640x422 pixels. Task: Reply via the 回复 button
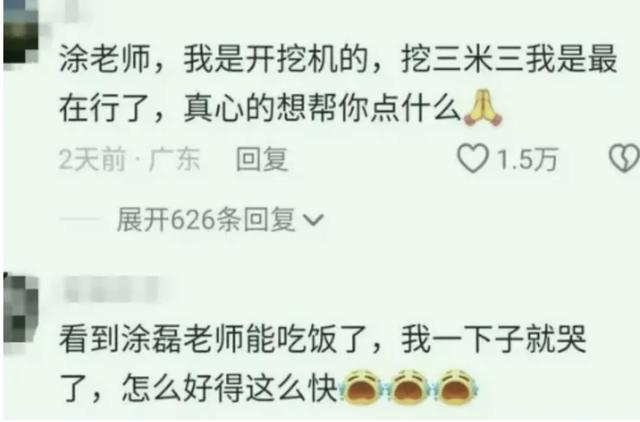tap(262, 159)
